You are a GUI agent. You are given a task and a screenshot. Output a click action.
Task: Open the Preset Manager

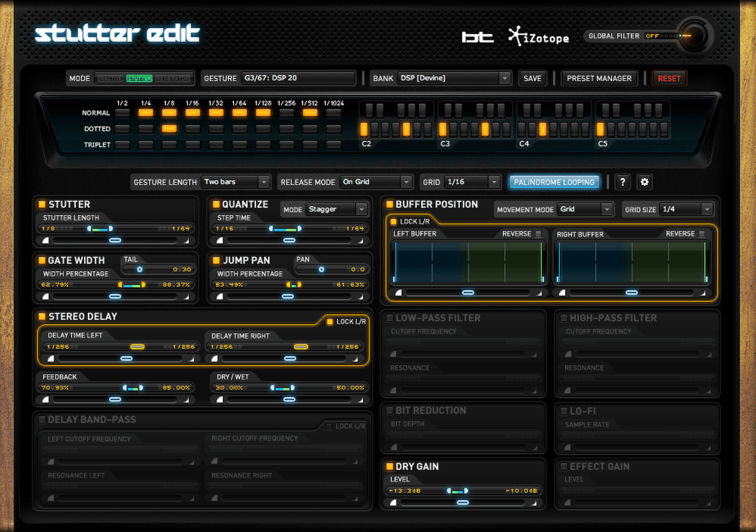599,78
